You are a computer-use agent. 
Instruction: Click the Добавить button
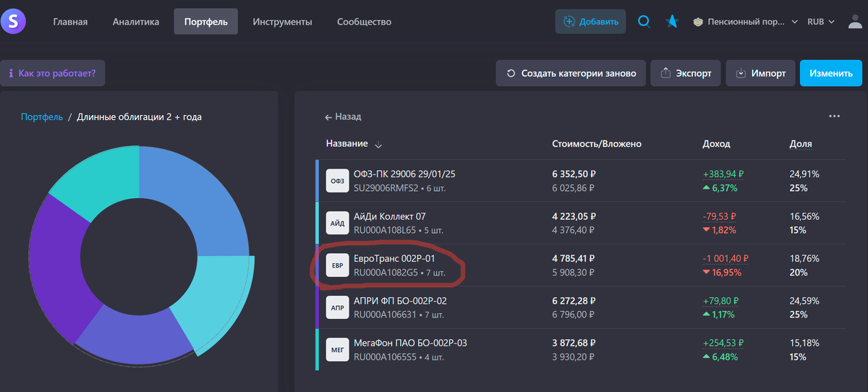[590, 22]
